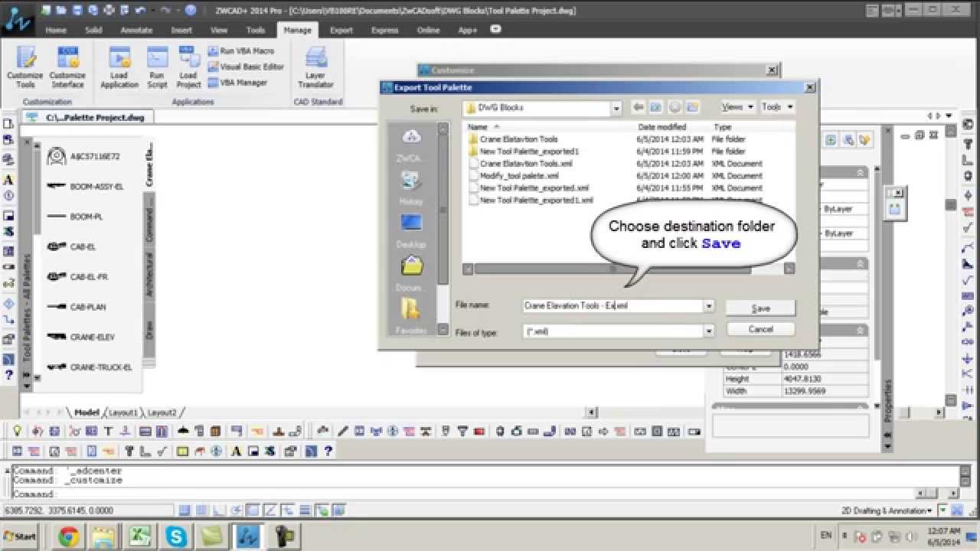This screenshot has height=551, width=980.
Task: Open the Customize Interface tool
Action: click(x=67, y=67)
